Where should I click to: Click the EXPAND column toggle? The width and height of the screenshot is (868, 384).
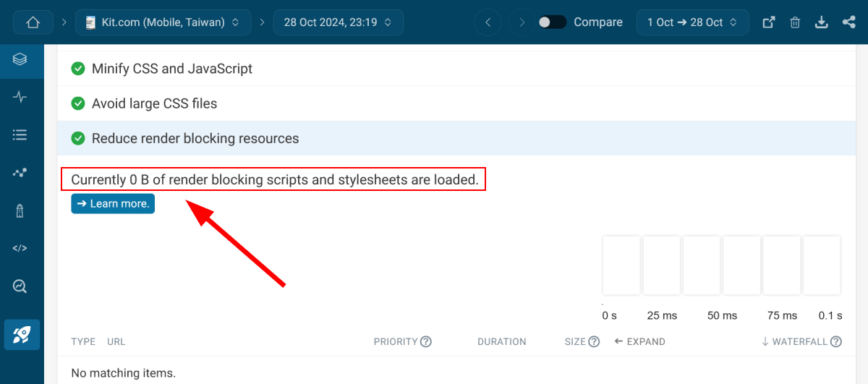(639, 341)
